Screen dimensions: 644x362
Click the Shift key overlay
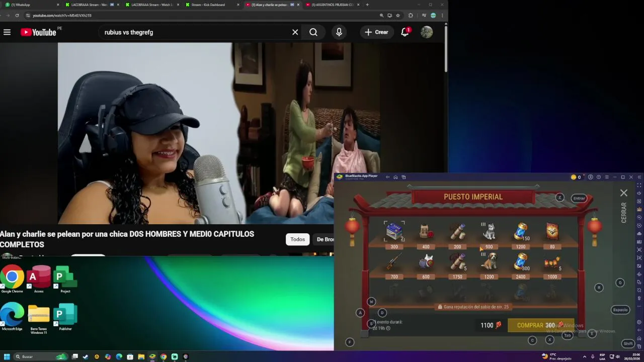(x=628, y=343)
